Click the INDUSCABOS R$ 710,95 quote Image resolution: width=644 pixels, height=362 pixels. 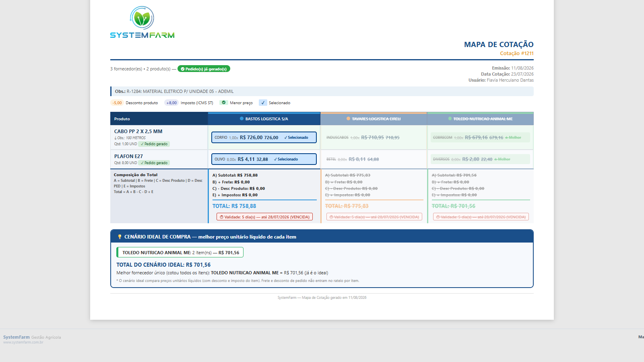click(x=363, y=138)
